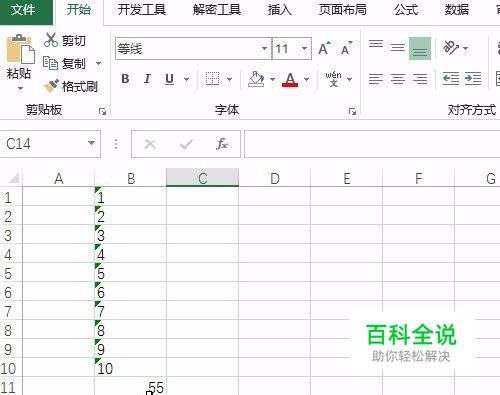This screenshot has width=500, height=395.
Task: Click into the formula bar input
Action: [372, 144]
